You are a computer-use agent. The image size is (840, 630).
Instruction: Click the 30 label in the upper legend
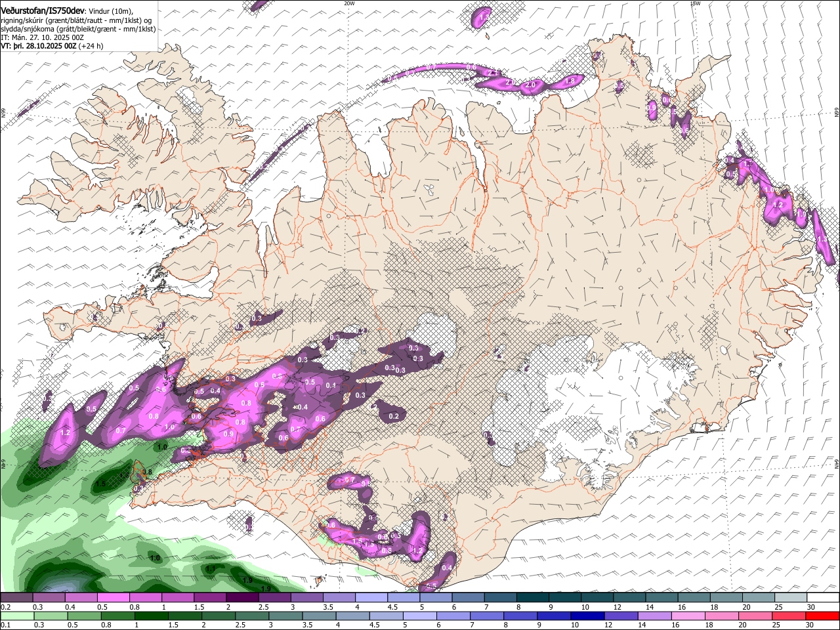810,606
